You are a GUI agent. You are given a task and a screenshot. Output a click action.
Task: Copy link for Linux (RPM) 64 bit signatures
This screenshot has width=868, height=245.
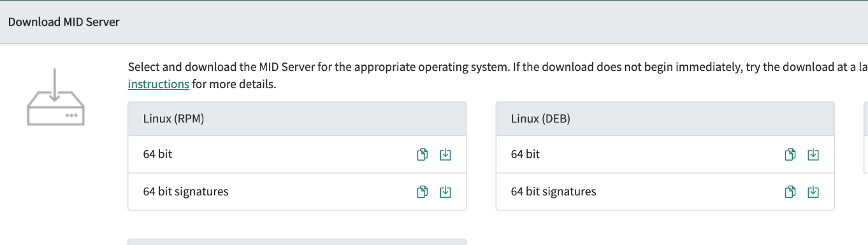(x=422, y=191)
